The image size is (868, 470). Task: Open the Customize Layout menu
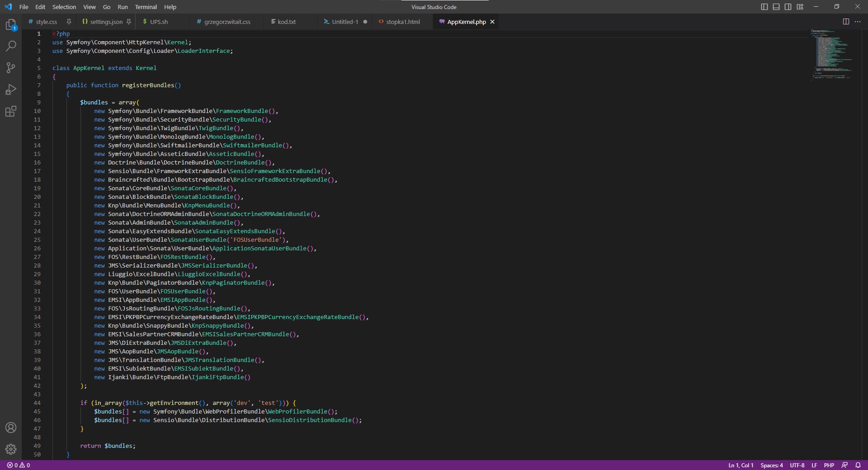tap(800, 7)
